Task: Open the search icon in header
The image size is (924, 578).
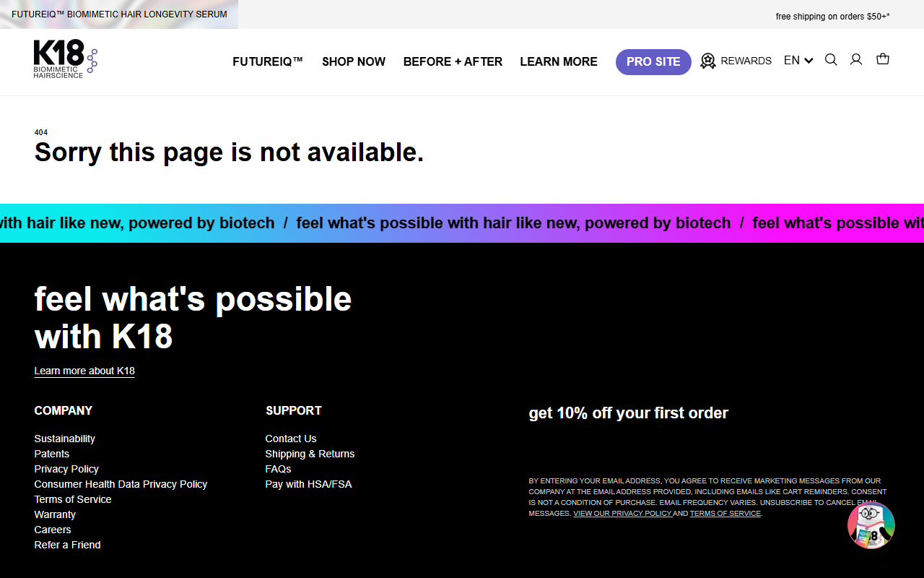Action: 831,60
